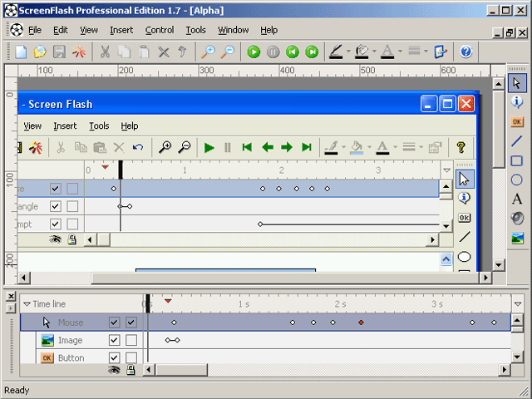Toggle second checkbox of Button layer
The width and height of the screenshot is (532, 399).
pos(131,357)
